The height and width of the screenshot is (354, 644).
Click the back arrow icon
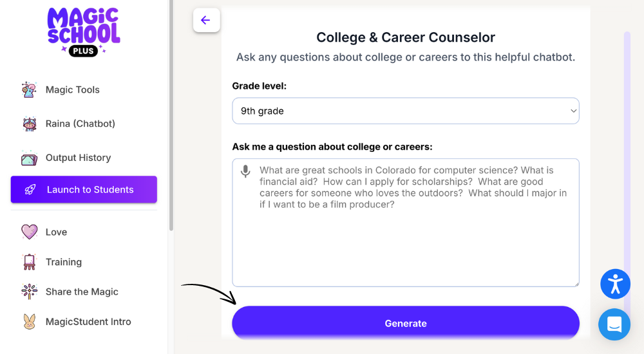pyautogui.click(x=206, y=20)
